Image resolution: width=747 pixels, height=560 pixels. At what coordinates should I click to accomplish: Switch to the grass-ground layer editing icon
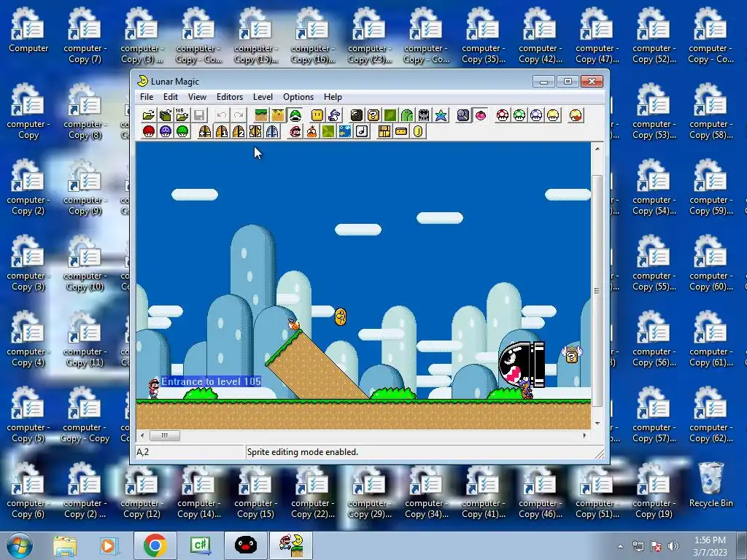261,115
